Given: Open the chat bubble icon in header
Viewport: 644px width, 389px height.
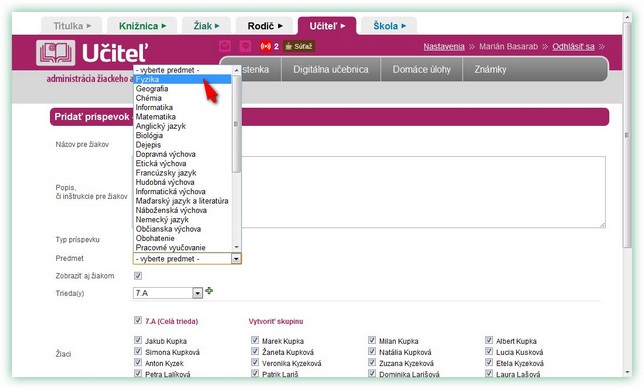Looking at the screenshot, I should [245, 46].
